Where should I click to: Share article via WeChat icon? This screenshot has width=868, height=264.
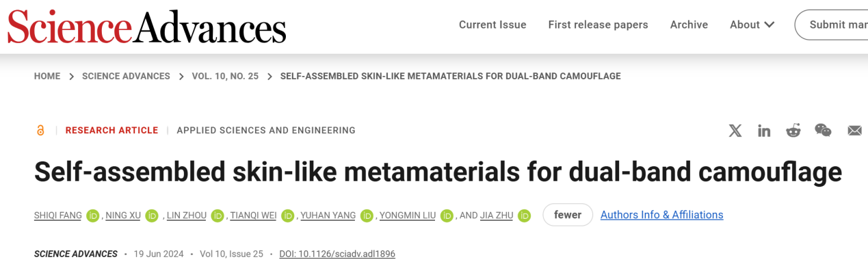click(823, 130)
